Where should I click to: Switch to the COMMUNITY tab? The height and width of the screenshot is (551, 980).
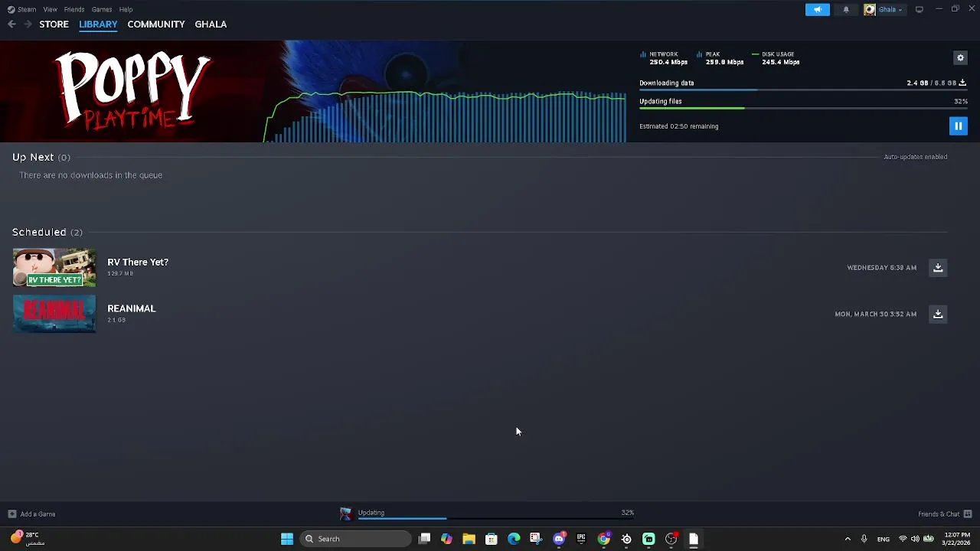tap(156, 24)
